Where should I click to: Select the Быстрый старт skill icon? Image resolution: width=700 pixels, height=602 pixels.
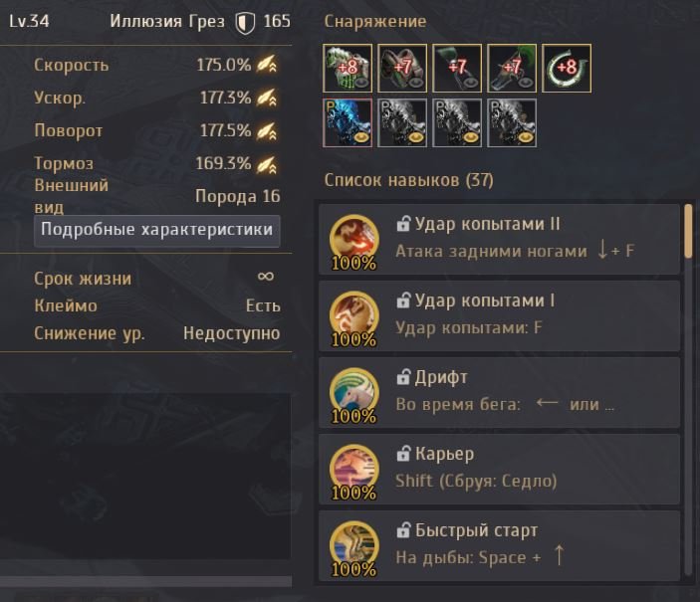pos(354,545)
